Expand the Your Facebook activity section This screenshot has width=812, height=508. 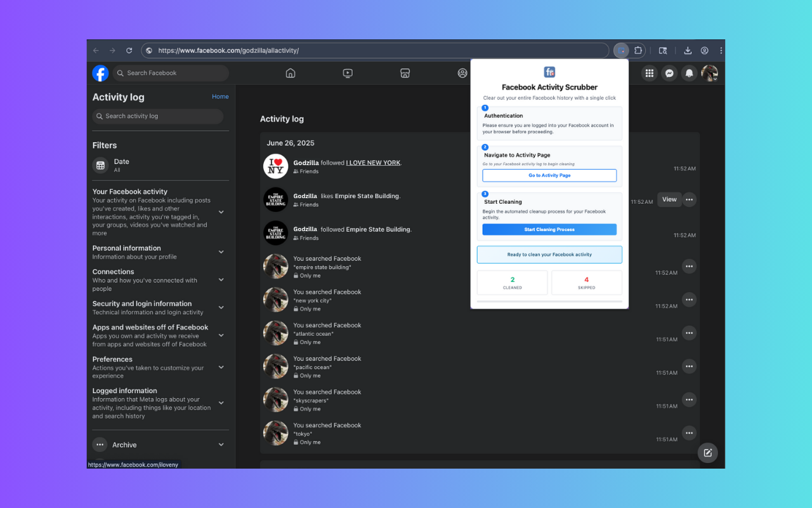click(221, 212)
